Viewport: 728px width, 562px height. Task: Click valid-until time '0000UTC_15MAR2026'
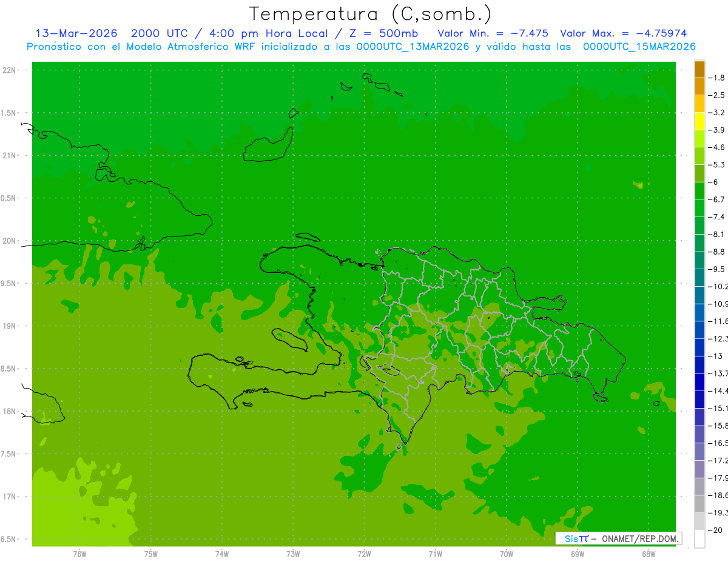click(x=639, y=47)
